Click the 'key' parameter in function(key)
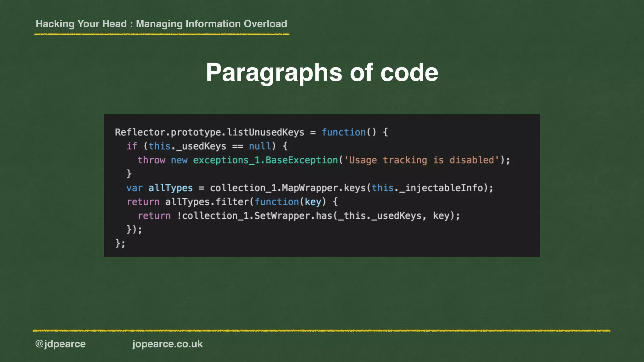This screenshot has width=644, height=362. (x=313, y=202)
